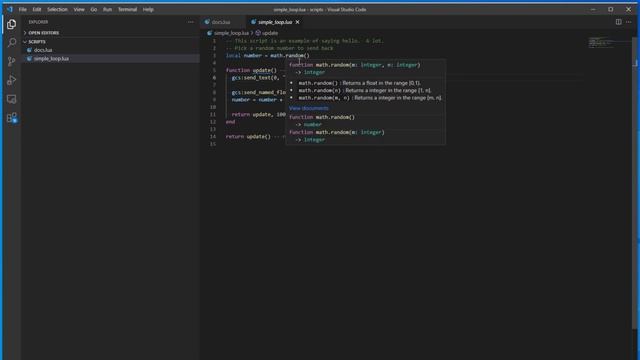The width and height of the screenshot is (640, 360).
Task: Click the update symbol in breadcrumb
Action: click(270, 33)
